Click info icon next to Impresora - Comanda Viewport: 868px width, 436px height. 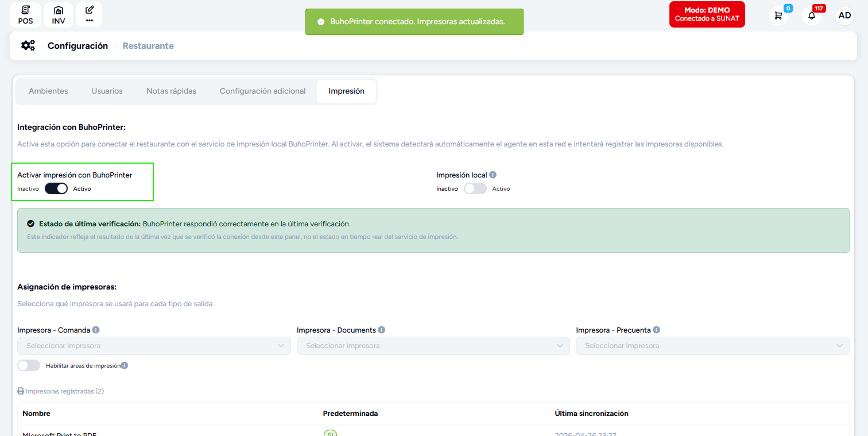tap(96, 330)
